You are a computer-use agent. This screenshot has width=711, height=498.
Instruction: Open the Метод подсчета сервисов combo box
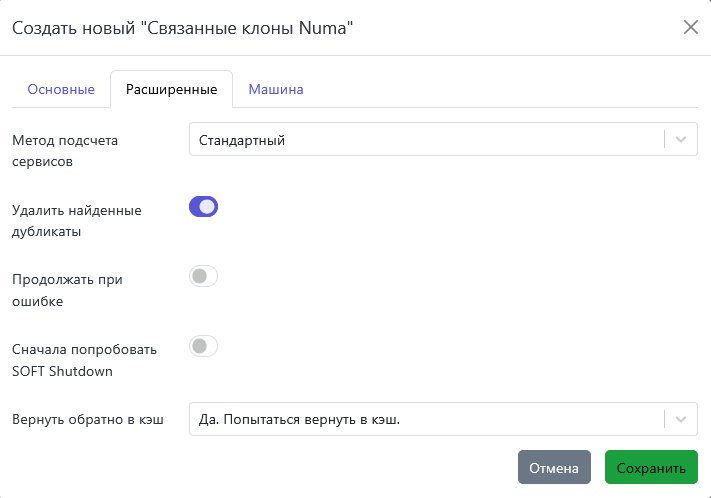(x=443, y=139)
